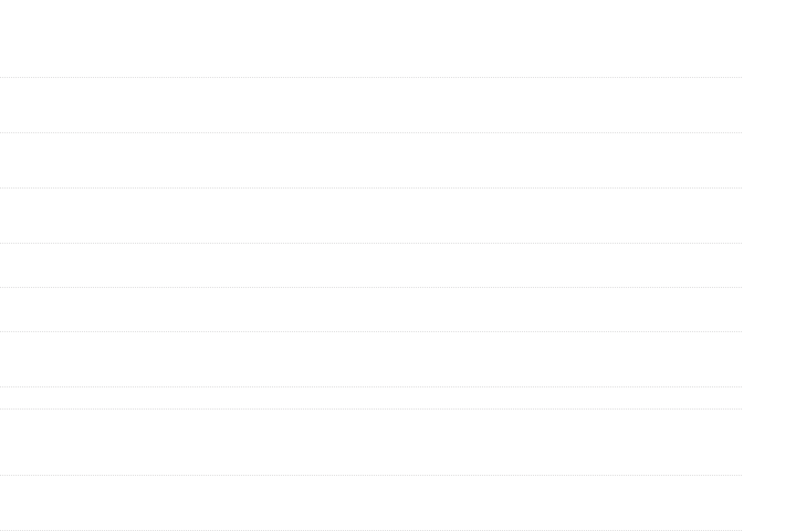The height and width of the screenshot is (531, 812).
Task: Click right end of the topmost dotted divider
Action: point(740,77)
